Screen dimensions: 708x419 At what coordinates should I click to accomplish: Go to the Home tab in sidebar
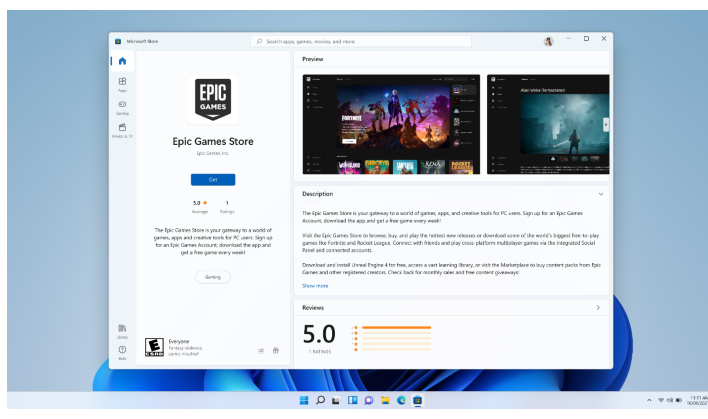(x=122, y=61)
